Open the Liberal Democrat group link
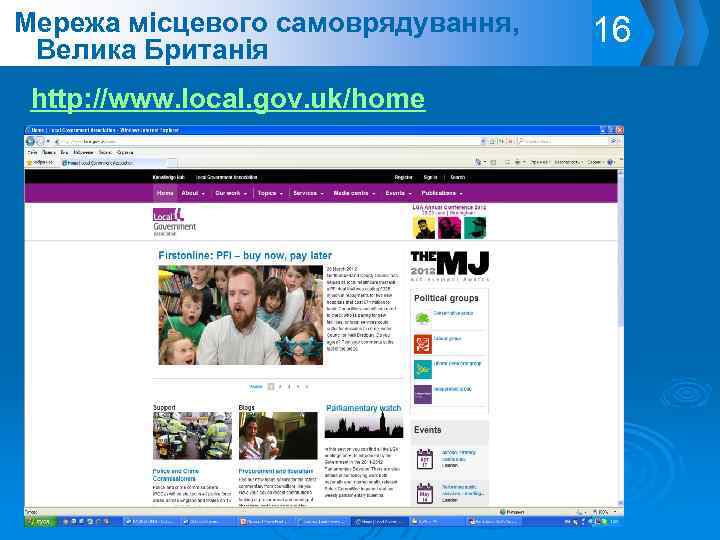Screen dimensions: 720x540 [x=457, y=363]
